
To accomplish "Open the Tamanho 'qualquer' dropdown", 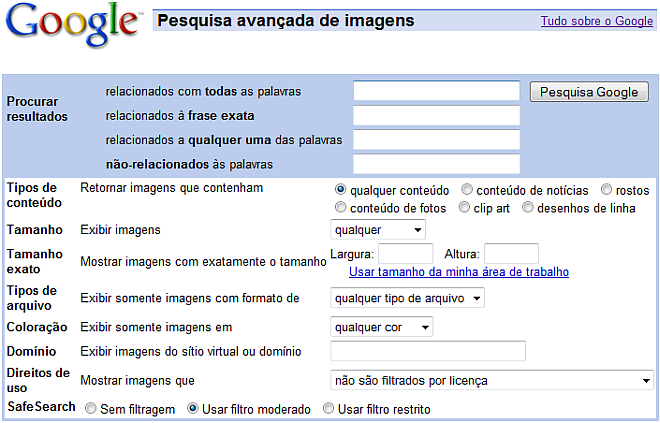I will tap(378, 230).
